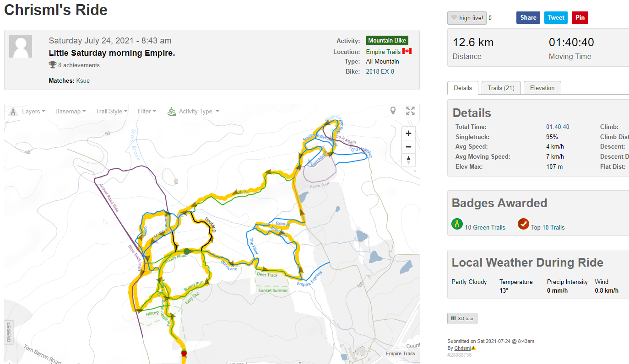This screenshot has height=364, width=629.
Task: Toggle the map LEGEND panel
Action: [x=8, y=332]
